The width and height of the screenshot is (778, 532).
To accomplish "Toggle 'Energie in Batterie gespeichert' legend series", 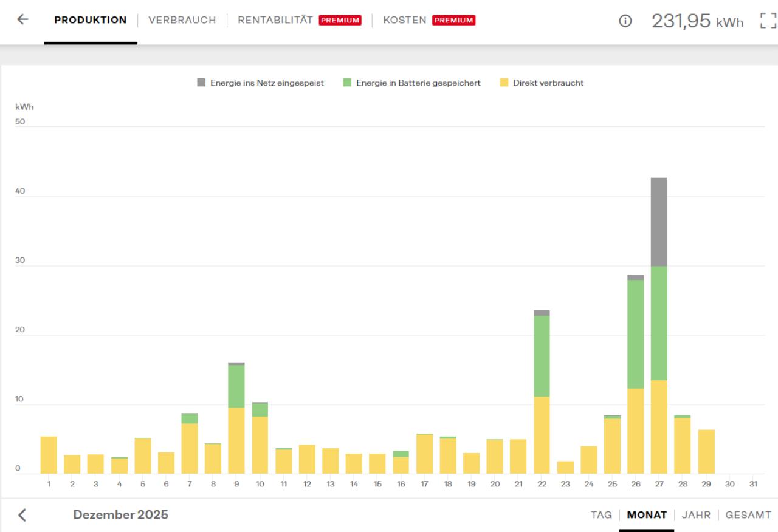I will 418,83.
